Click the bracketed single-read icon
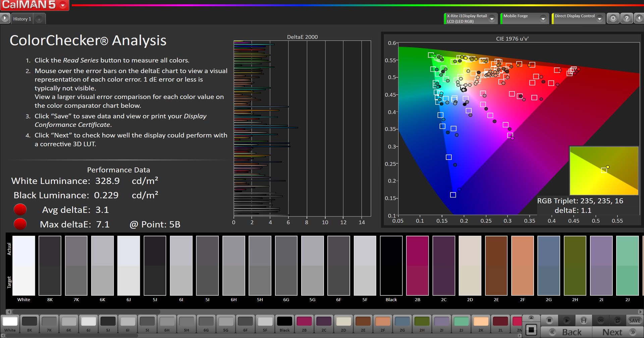 click(x=584, y=321)
